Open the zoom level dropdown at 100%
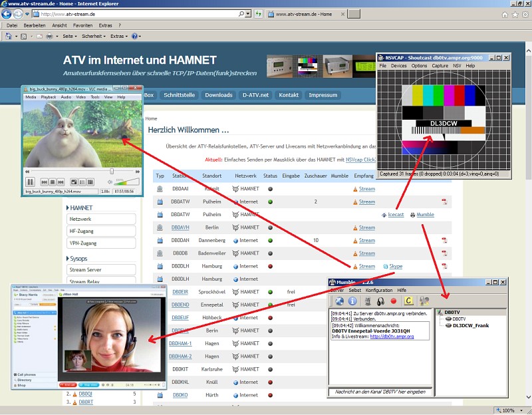Image resolution: width=532 pixels, height=415 pixels. 521,410
